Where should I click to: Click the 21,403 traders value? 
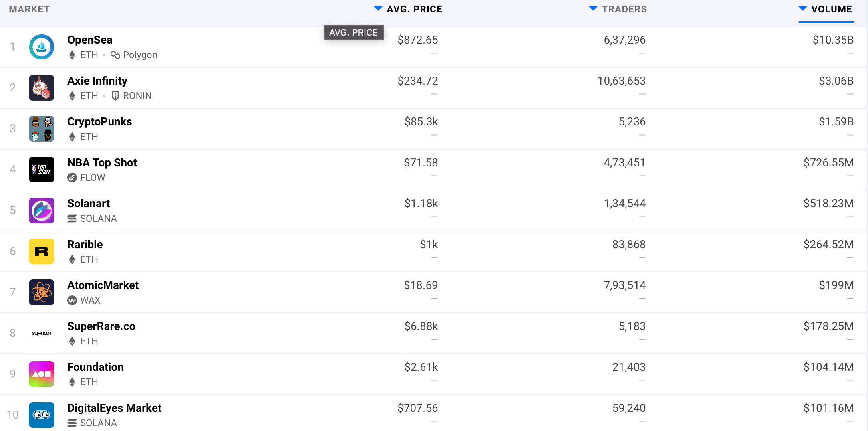[629, 367]
